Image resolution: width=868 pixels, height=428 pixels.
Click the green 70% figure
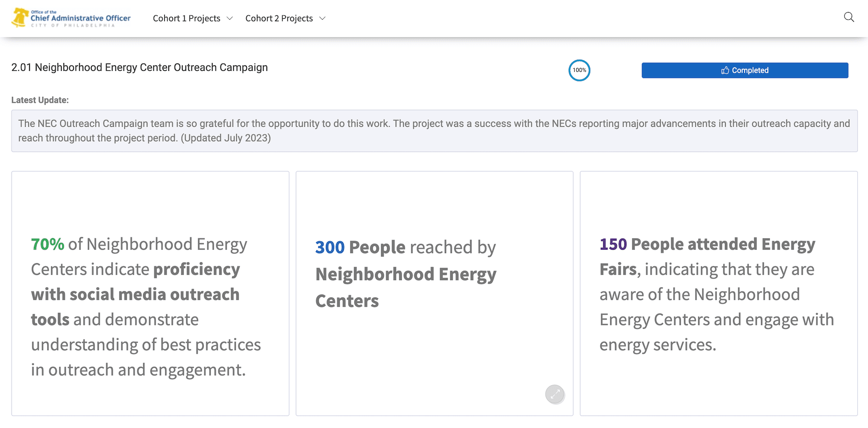[x=47, y=244]
